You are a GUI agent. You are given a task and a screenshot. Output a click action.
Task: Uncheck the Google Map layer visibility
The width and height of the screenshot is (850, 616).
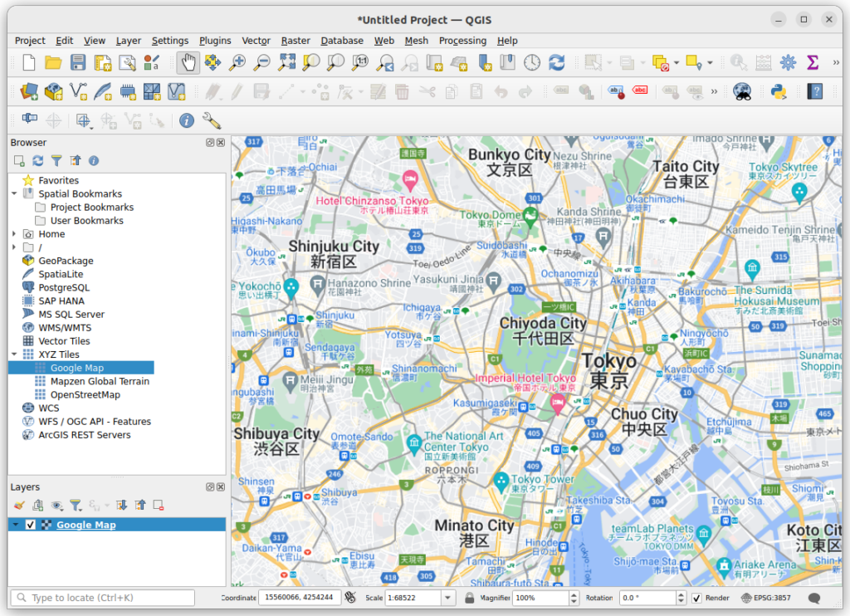[30, 524]
